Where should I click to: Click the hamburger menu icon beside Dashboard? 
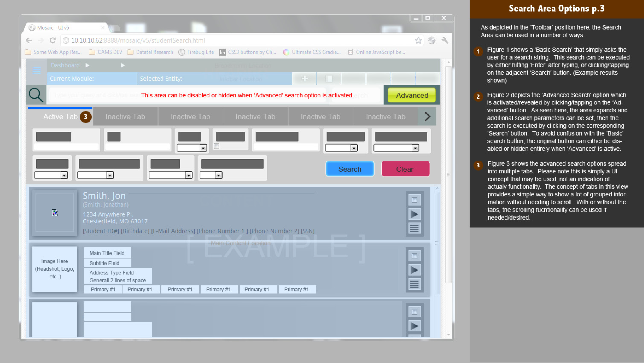click(x=37, y=71)
